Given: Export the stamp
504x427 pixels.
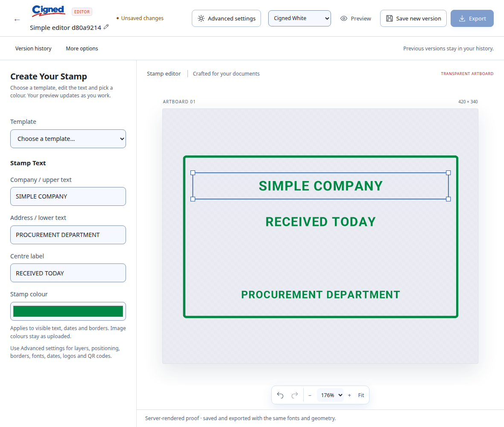Looking at the screenshot, I should click(472, 18).
